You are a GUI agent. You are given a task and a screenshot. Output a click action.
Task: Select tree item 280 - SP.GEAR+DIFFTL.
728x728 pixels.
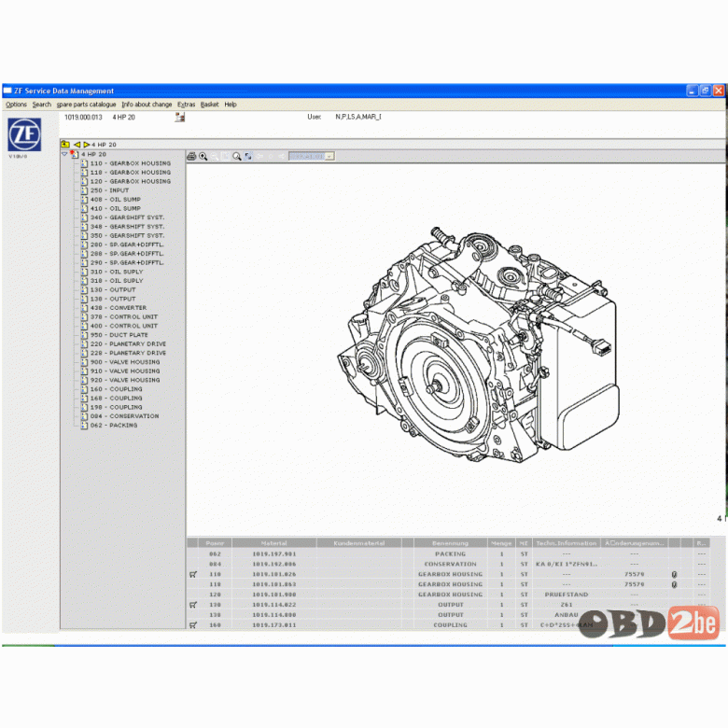click(x=127, y=245)
